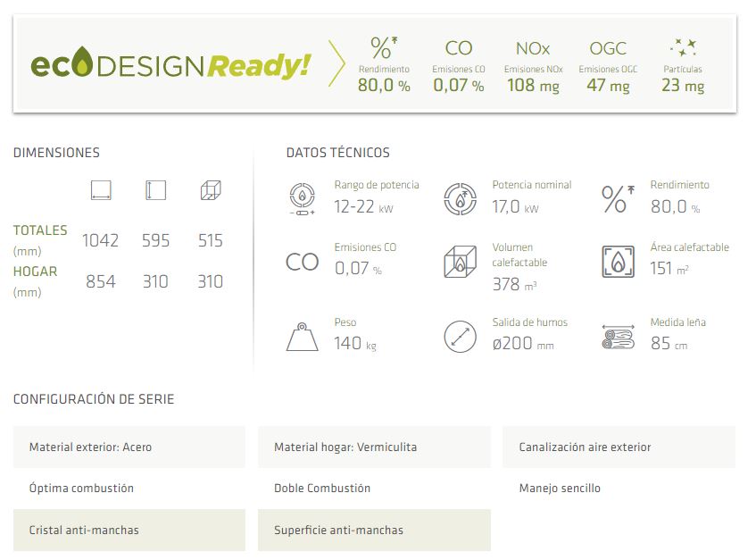Click the Partículas stars icon

click(x=683, y=47)
